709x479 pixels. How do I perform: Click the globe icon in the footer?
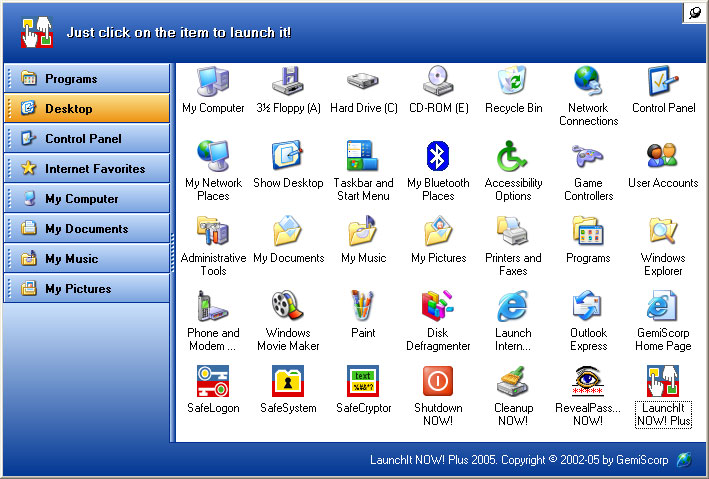pos(685,460)
